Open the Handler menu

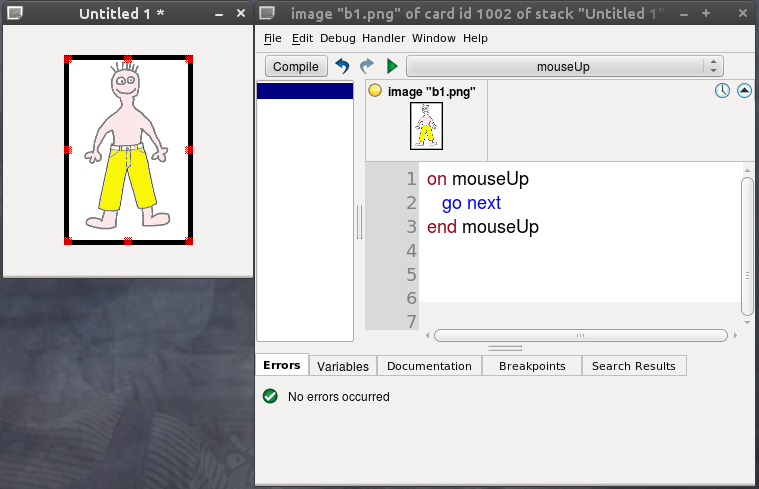tap(383, 38)
